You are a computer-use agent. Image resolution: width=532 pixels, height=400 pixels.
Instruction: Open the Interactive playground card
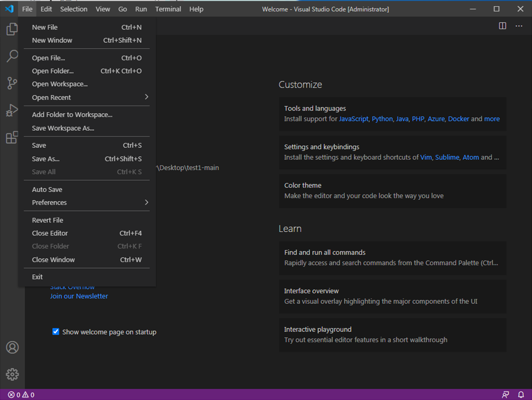392,335
